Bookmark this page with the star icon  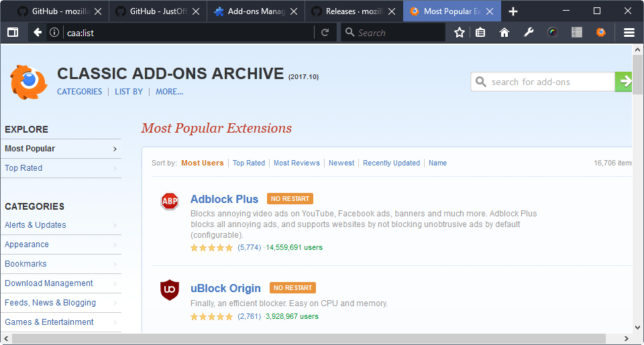[459, 32]
